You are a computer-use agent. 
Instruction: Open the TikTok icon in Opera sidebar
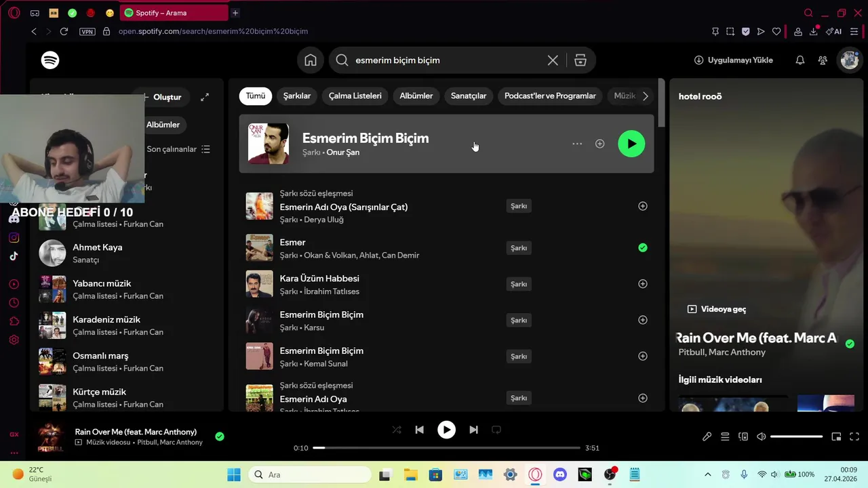14,256
